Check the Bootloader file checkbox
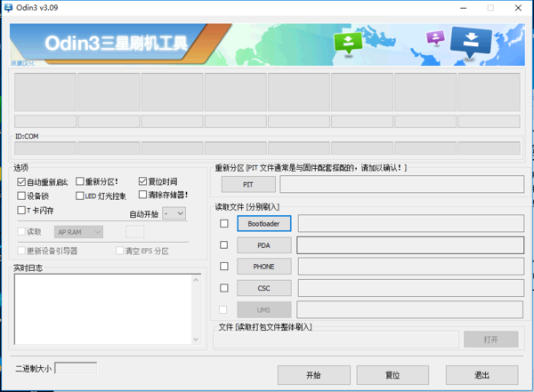The height and width of the screenshot is (392, 534). (x=224, y=223)
